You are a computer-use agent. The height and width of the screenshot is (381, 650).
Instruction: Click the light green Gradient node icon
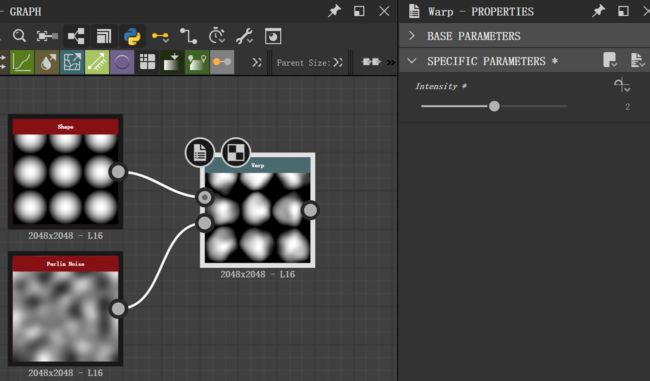point(97,62)
